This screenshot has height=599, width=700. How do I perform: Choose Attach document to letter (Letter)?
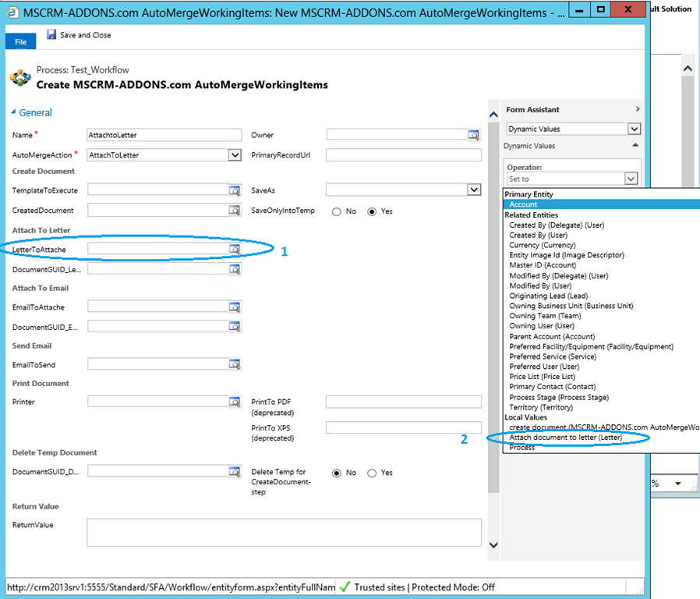(x=566, y=438)
